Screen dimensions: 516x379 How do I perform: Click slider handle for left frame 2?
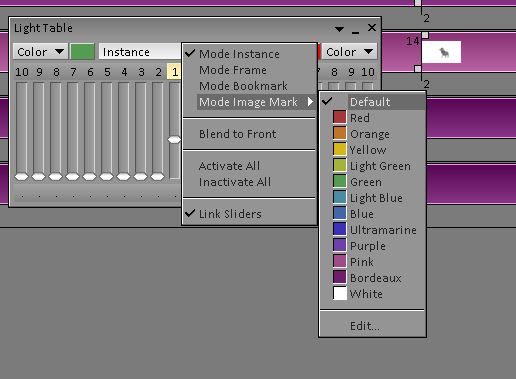[x=157, y=176]
